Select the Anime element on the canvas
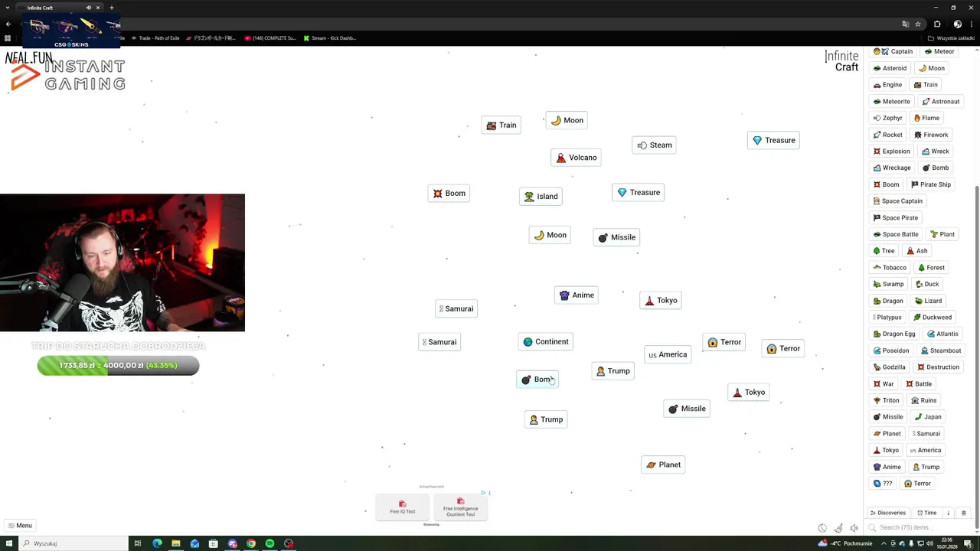Image resolution: width=980 pixels, height=551 pixels. pyautogui.click(x=576, y=295)
